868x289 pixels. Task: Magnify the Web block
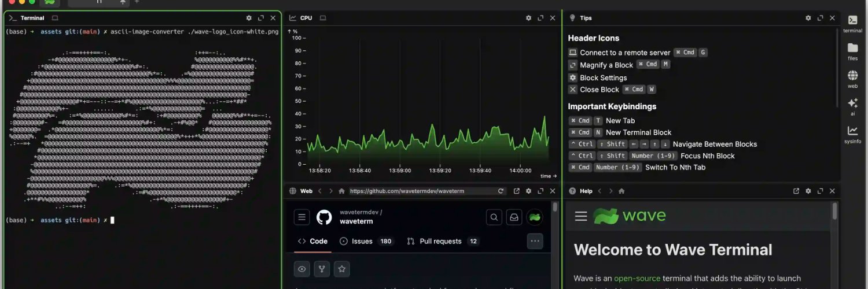(540, 191)
